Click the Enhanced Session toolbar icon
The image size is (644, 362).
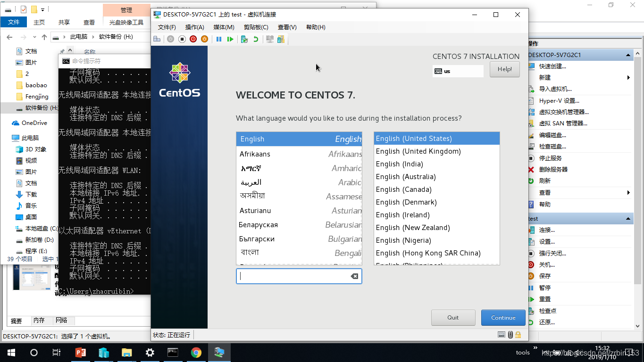(270, 39)
